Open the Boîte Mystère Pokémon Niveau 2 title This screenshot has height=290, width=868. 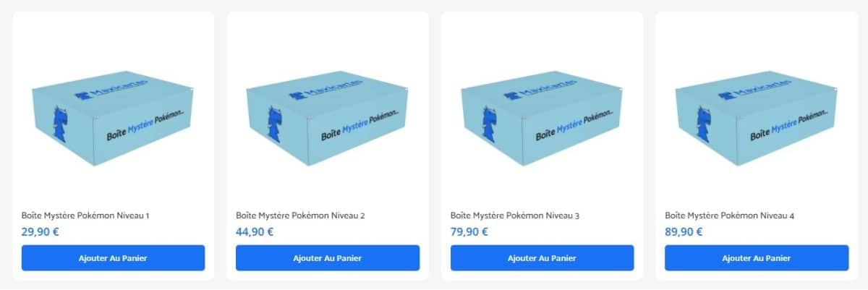click(300, 216)
